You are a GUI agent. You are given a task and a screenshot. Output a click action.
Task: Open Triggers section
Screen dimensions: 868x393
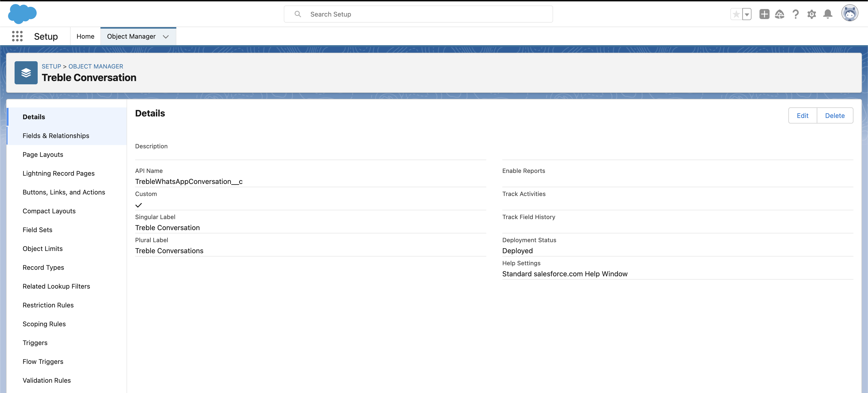point(67,343)
